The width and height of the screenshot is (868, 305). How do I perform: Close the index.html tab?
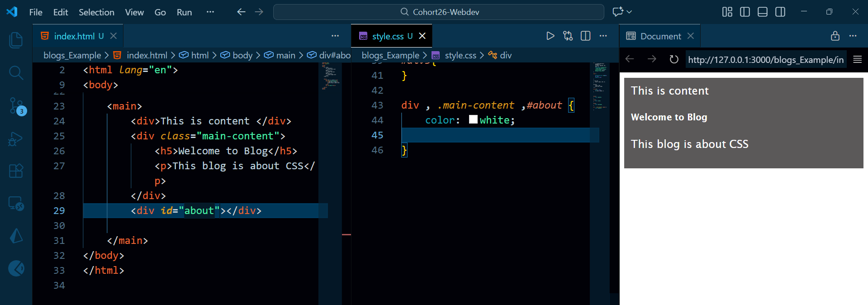pos(114,36)
